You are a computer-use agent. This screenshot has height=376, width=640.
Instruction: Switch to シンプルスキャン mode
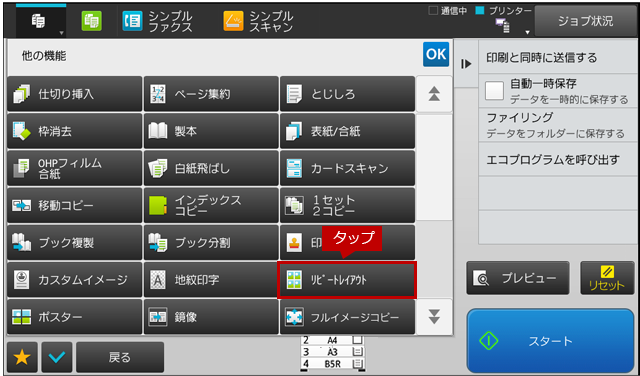click(258, 21)
